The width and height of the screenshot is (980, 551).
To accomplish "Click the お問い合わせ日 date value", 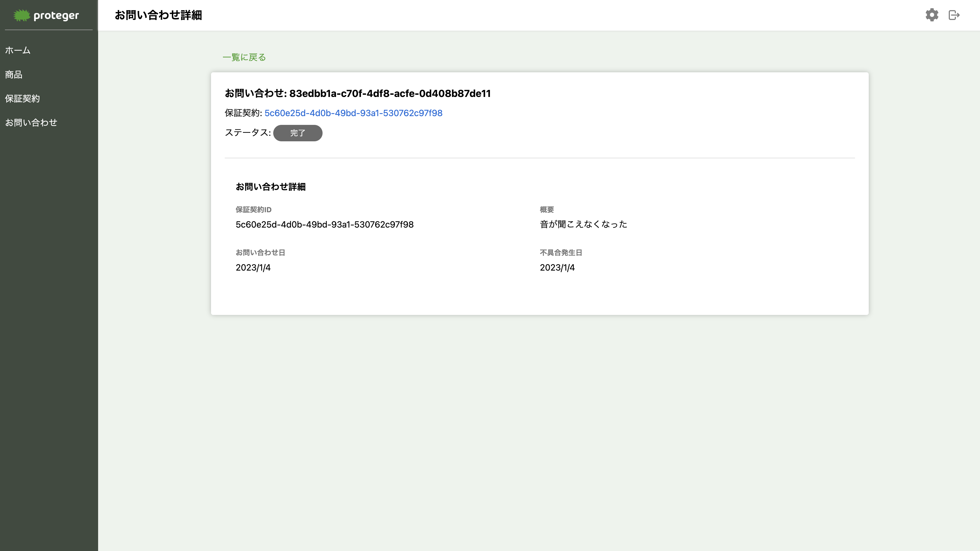I will [x=253, y=267].
